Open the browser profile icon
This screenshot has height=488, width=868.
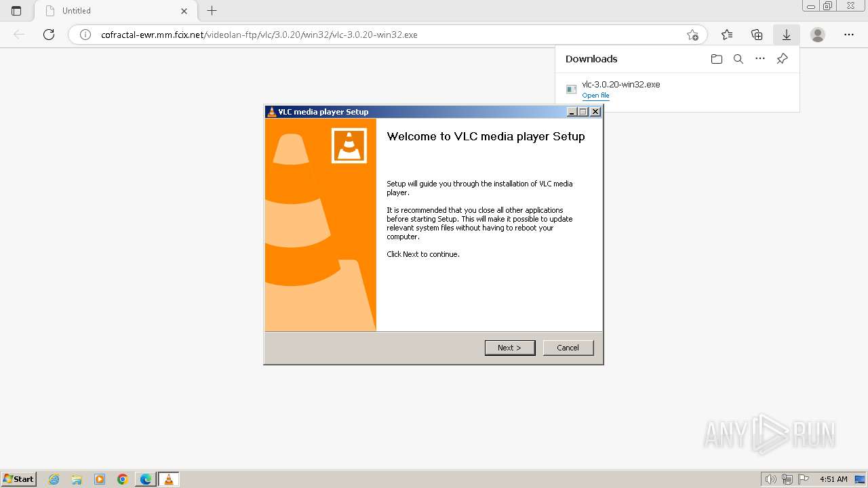pos(818,35)
